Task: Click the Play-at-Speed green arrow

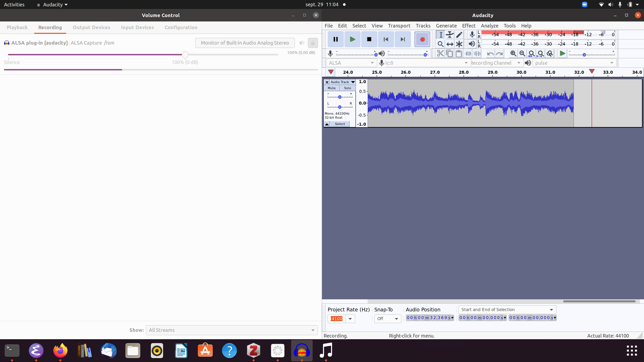Action: (x=562, y=53)
